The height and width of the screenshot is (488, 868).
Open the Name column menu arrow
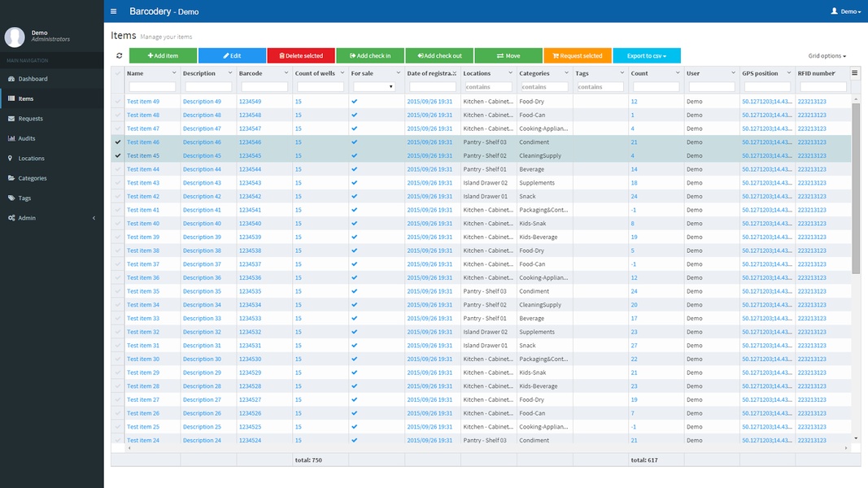pos(174,73)
